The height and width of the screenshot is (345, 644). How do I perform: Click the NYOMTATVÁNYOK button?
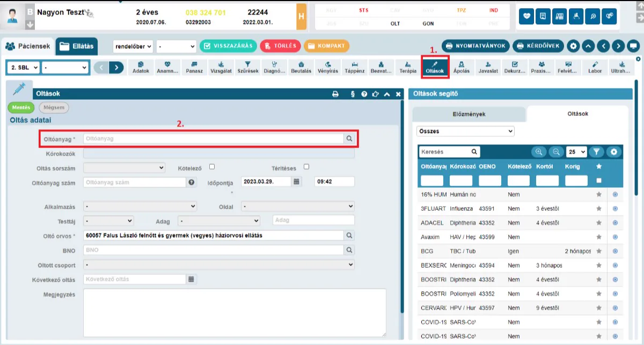point(475,46)
